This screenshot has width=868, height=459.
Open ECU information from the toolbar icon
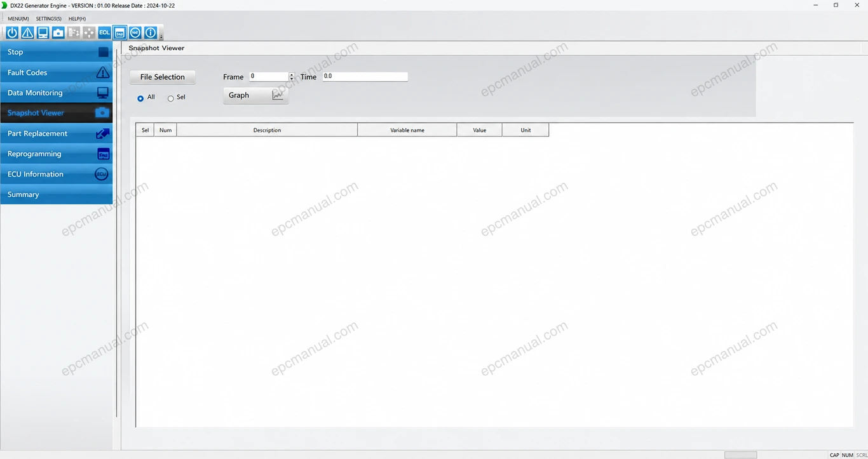135,32
